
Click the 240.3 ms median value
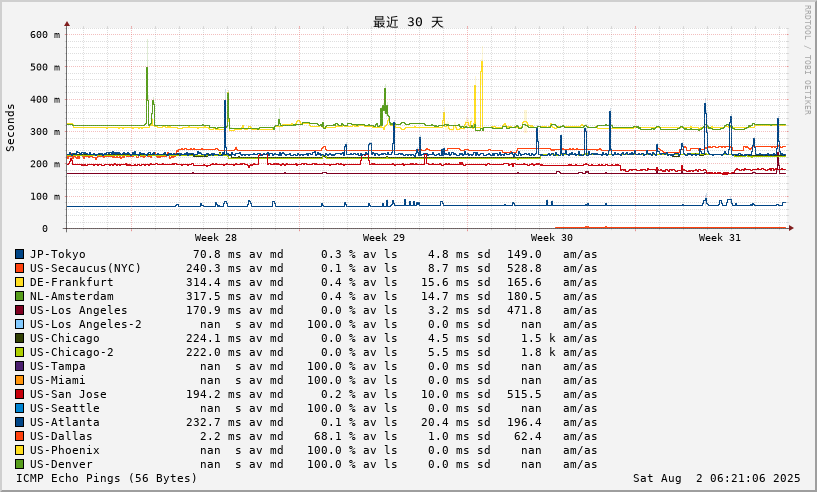pos(214,268)
